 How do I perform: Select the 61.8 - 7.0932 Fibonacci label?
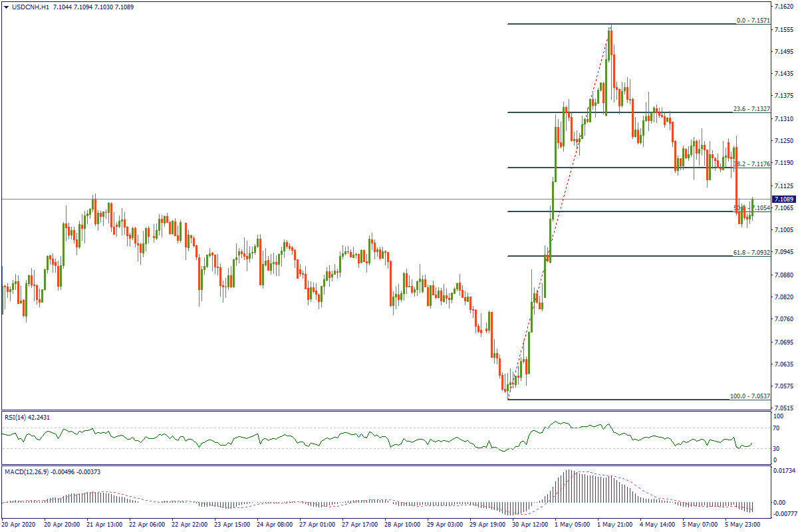[x=751, y=252]
